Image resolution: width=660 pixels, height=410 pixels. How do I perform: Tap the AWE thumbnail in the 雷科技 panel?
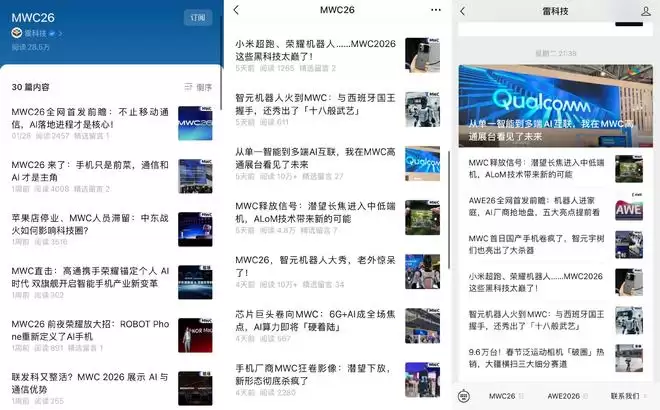629,207
